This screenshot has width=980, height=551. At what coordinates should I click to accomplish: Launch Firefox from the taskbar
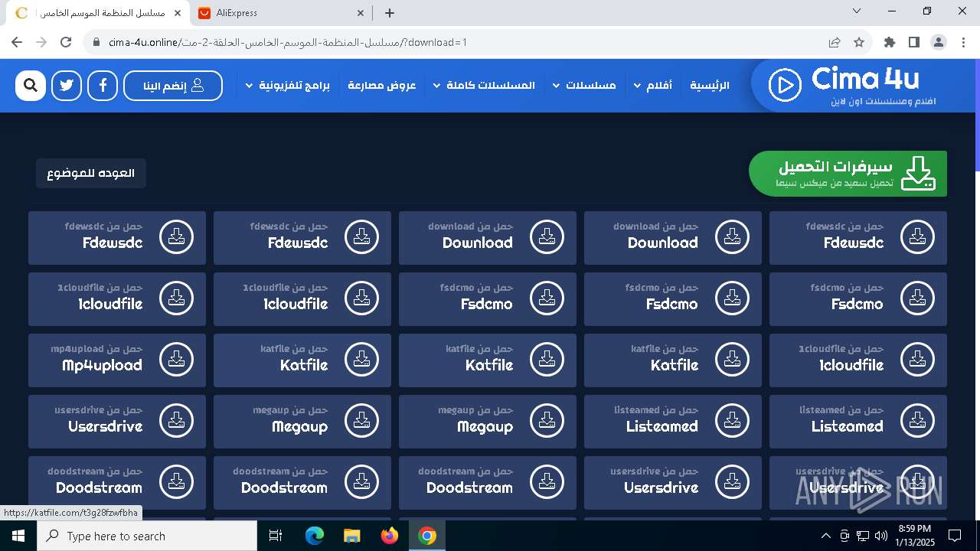390,536
